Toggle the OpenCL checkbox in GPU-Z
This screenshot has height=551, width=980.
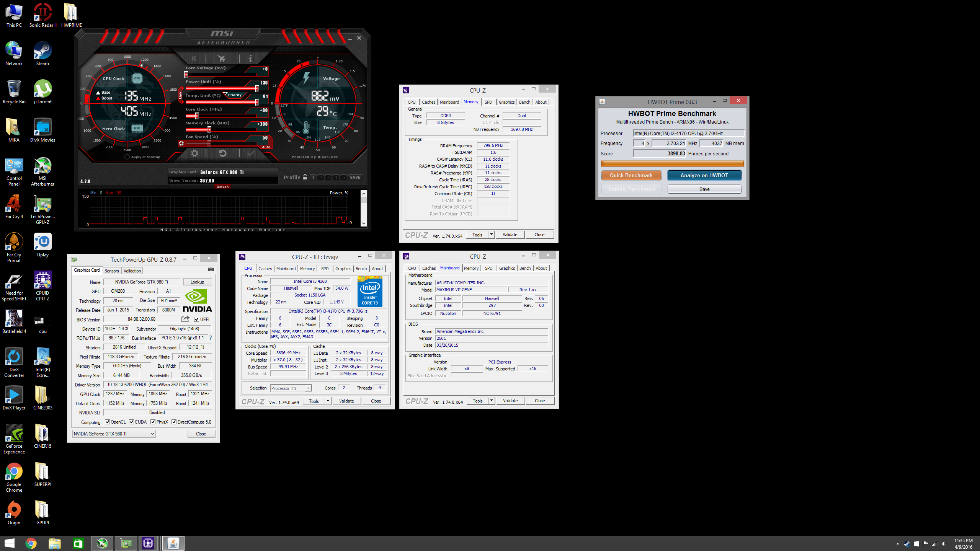click(x=107, y=422)
